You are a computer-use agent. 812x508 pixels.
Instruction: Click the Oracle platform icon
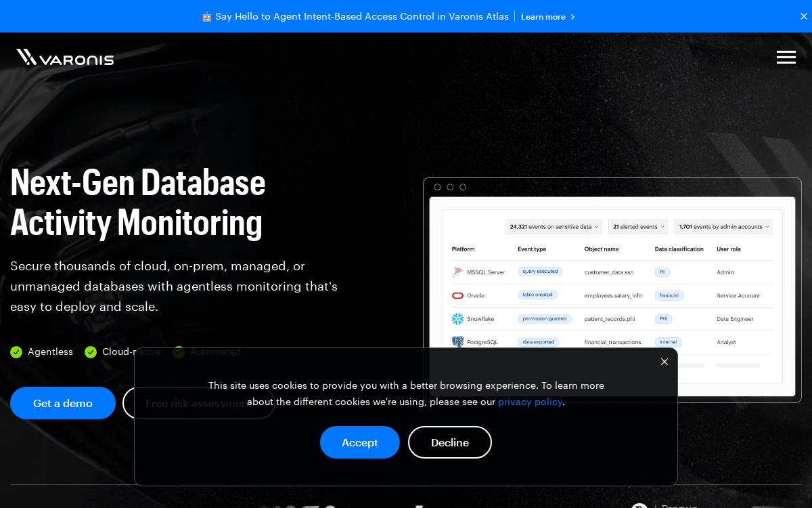[x=457, y=296]
